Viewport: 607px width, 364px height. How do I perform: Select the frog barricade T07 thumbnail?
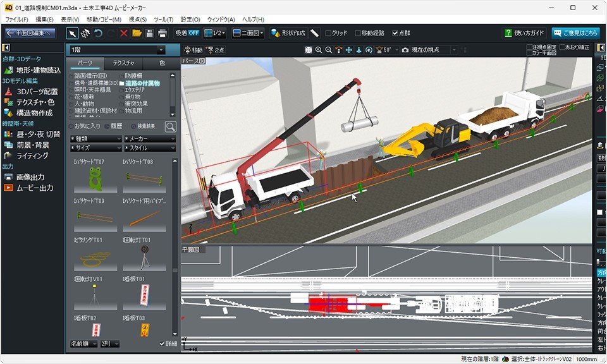click(x=96, y=179)
